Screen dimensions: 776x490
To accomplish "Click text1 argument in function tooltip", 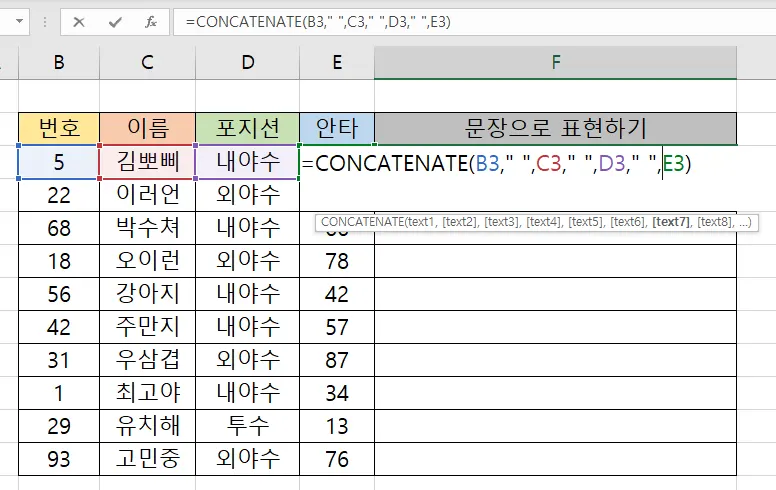I will [420, 222].
